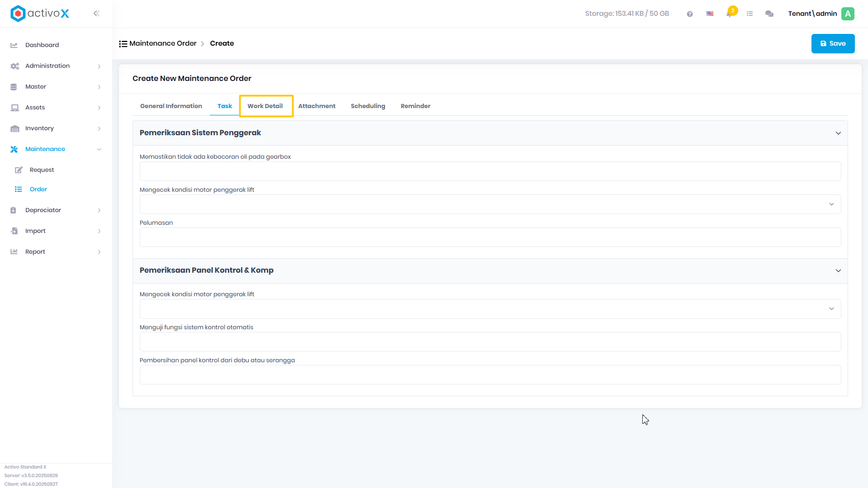Switch to the General Information tab
868x488 pixels.
click(171, 106)
